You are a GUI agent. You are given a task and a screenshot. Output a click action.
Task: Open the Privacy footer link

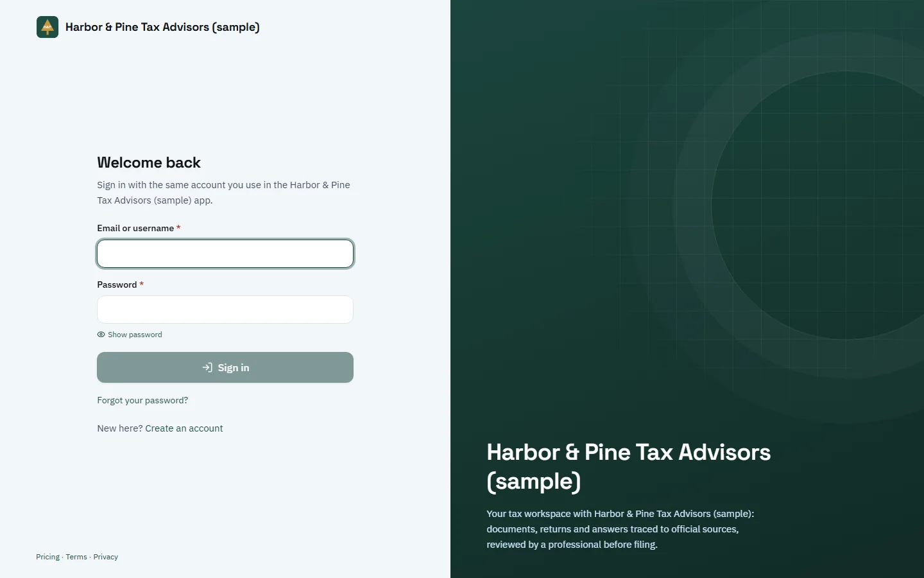coord(106,557)
